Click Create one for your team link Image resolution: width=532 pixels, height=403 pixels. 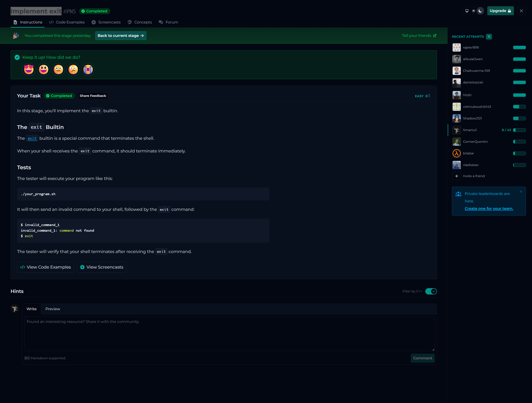[489, 209]
